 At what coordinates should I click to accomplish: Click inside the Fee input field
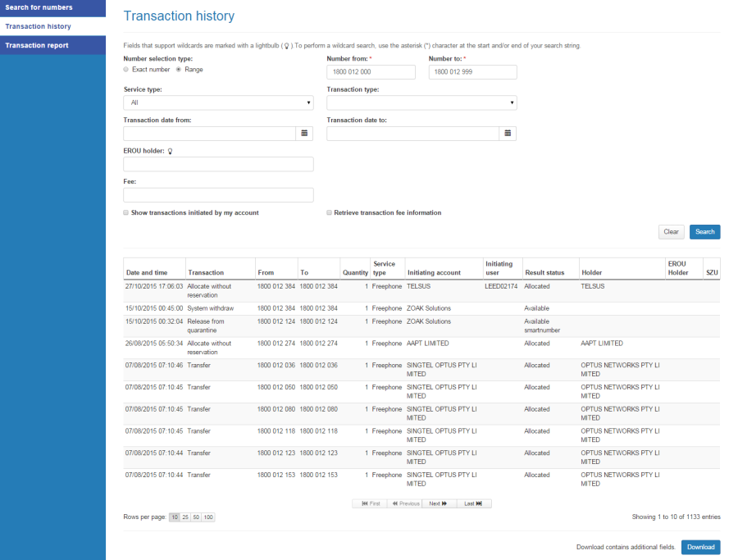click(x=217, y=194)
